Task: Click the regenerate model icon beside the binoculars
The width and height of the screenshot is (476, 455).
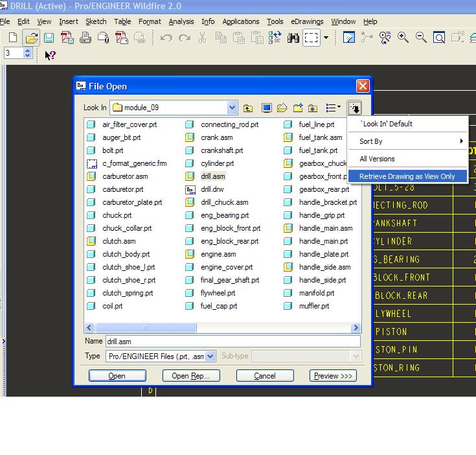Action: 275,38
